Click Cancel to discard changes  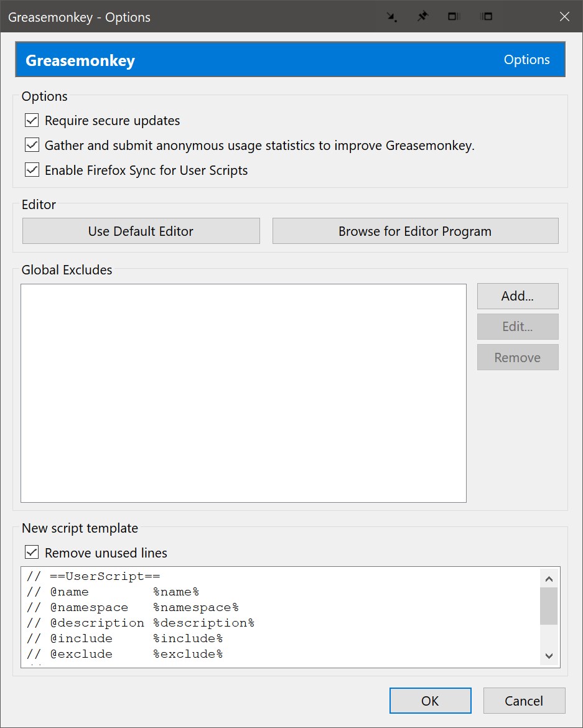pyautogui.click(x=524, y=701)
